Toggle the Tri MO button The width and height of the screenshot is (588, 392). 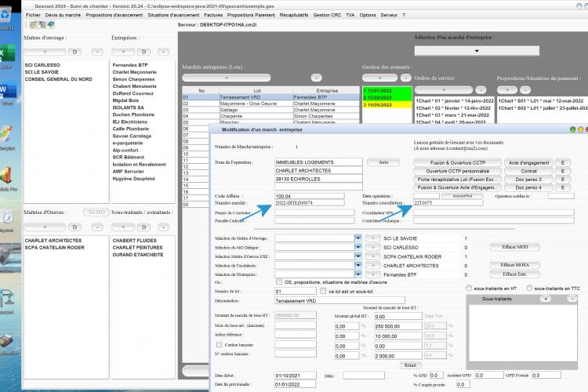(x=96, y=212)
